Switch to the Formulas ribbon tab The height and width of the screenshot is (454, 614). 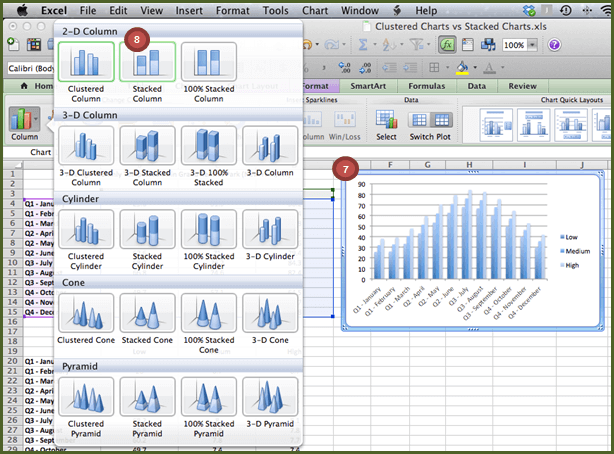click(x=427, y=86)
